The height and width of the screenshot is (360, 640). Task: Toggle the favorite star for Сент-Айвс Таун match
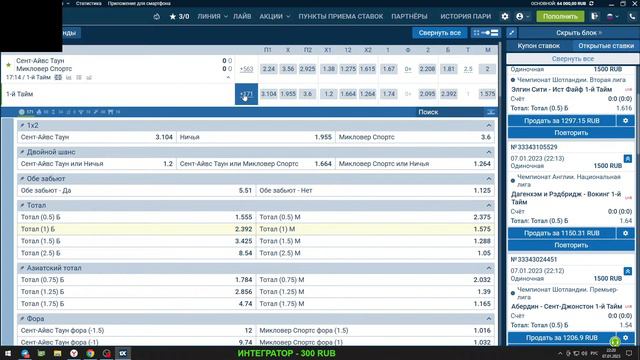tap(9, 65)
